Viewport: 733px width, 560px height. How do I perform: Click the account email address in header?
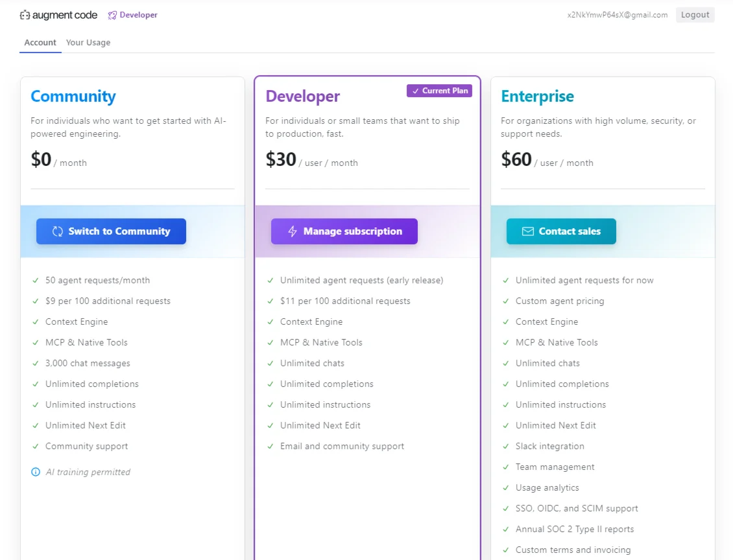coord(617,15)
